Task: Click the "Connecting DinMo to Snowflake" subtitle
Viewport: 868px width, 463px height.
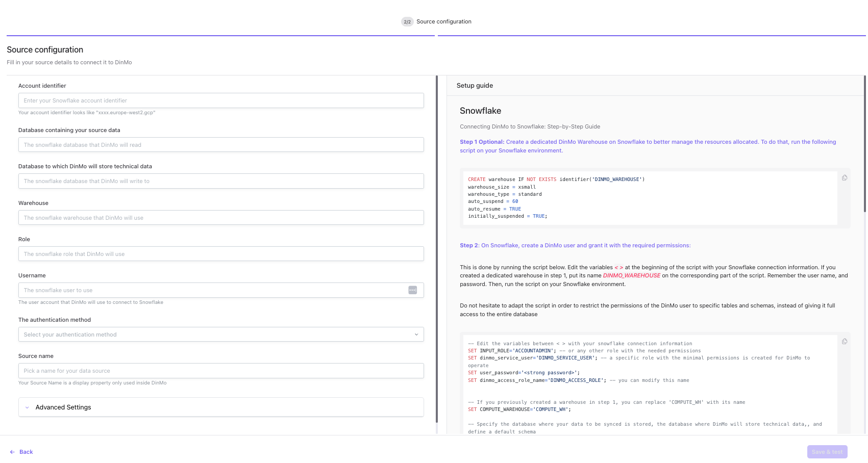Action: (x=530, y=126)
